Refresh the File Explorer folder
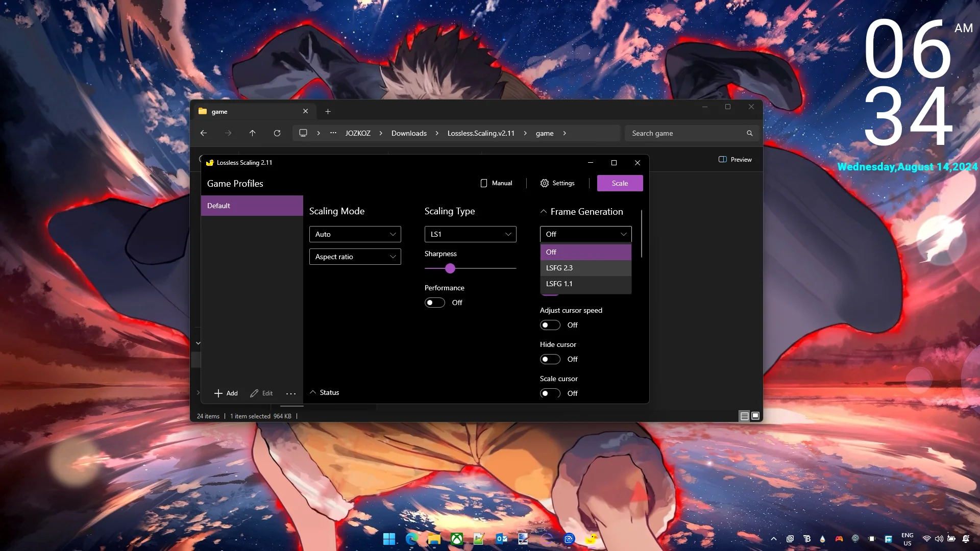 277,133
